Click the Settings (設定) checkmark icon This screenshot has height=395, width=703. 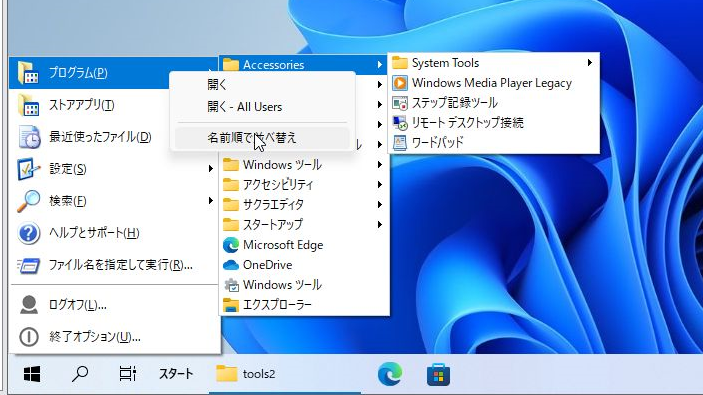click(x=28, y=169)
